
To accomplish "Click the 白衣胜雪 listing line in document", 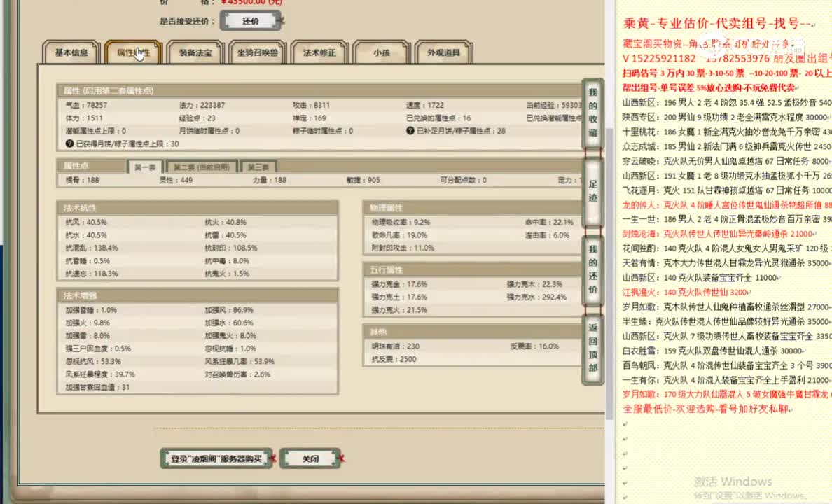I will 714,351.
